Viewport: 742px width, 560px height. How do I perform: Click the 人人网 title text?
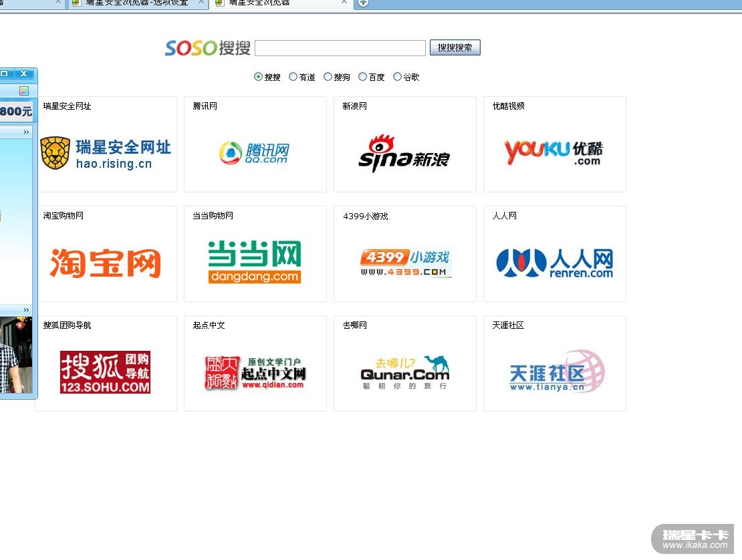point(505,216)
